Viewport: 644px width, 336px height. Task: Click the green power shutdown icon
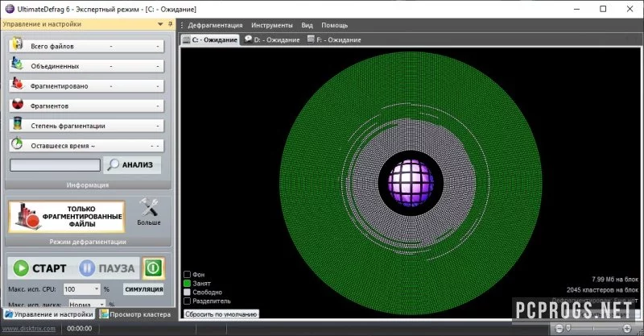click(x=153, y=268)
